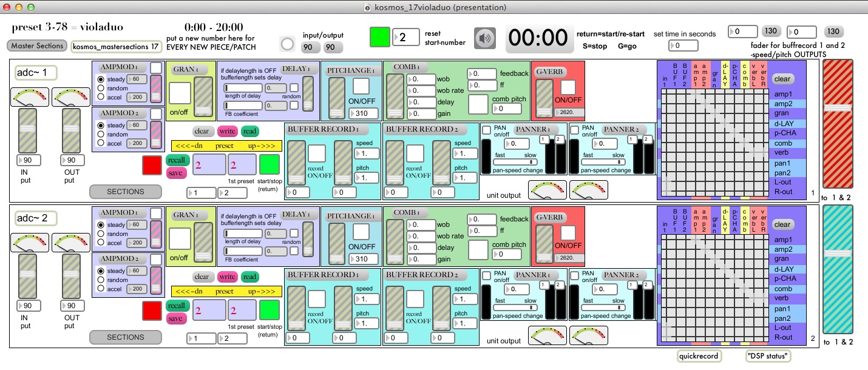Check PAN on/off for PANNER 2 in adc~ 1
The width and height of the screenshot is (868, 370).
coord(574,129)
